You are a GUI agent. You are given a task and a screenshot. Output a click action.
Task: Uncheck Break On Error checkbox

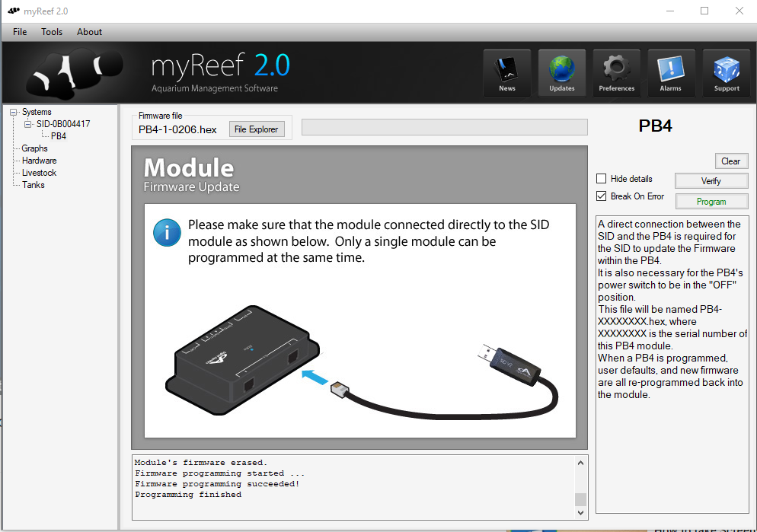[x=601, y=196]
